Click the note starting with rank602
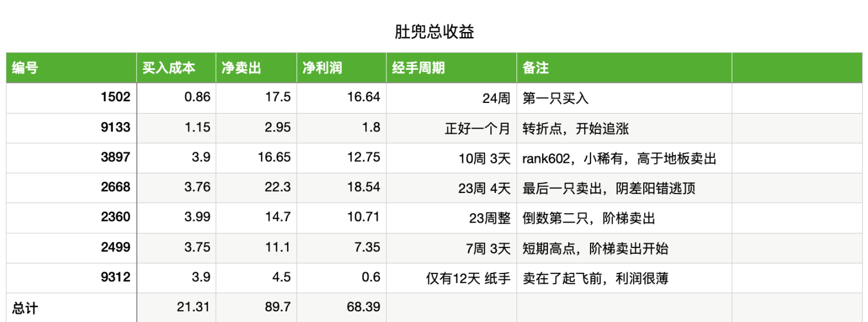The image size is (868, 322). (x=619, y=158)
